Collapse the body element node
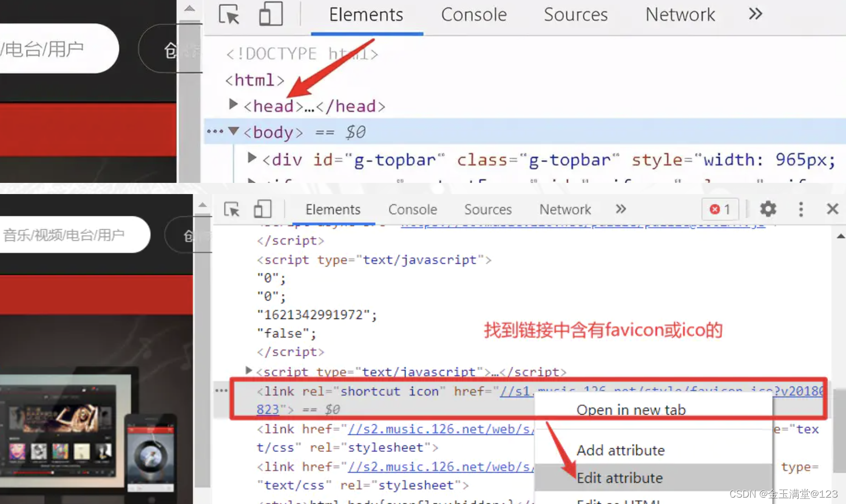 tap(233, 131)
